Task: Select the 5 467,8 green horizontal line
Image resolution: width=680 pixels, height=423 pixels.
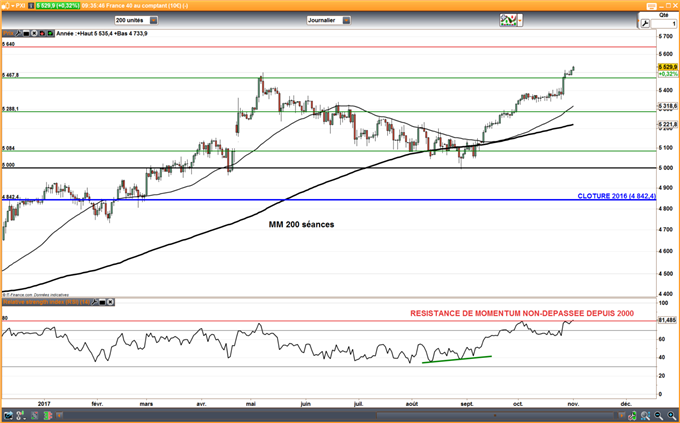Action: (x=330, y=78)
